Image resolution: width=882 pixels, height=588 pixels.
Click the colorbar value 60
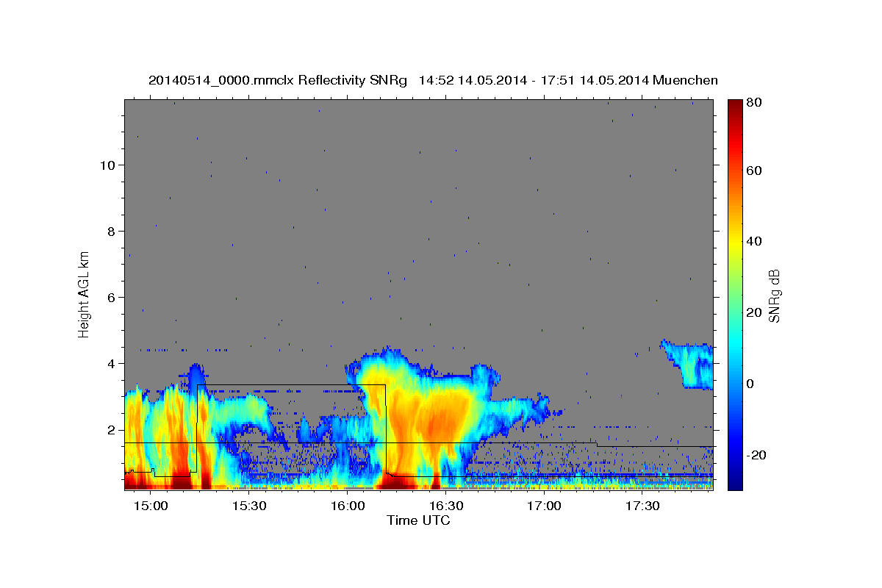pyautogui.click(x=754, y=171)
